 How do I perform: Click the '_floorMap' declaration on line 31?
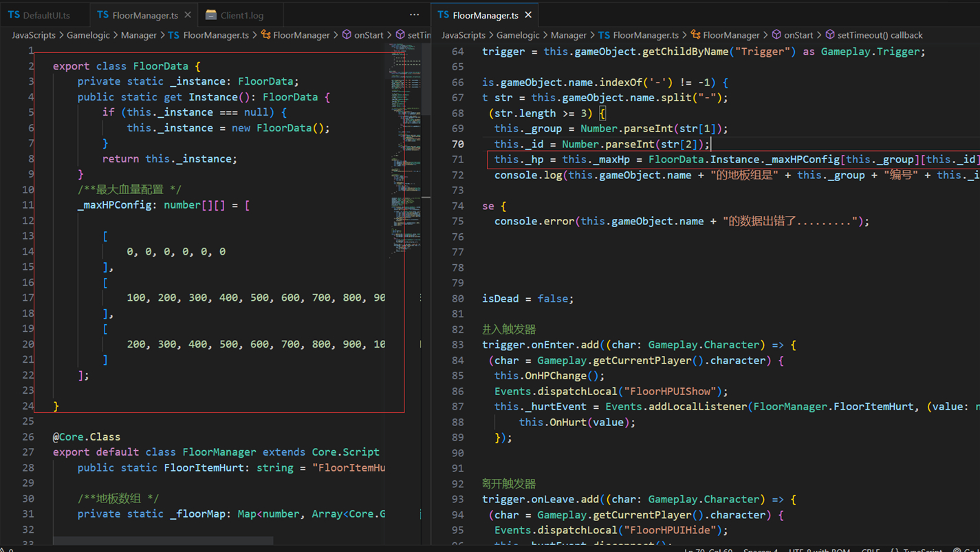coord(231,513)
